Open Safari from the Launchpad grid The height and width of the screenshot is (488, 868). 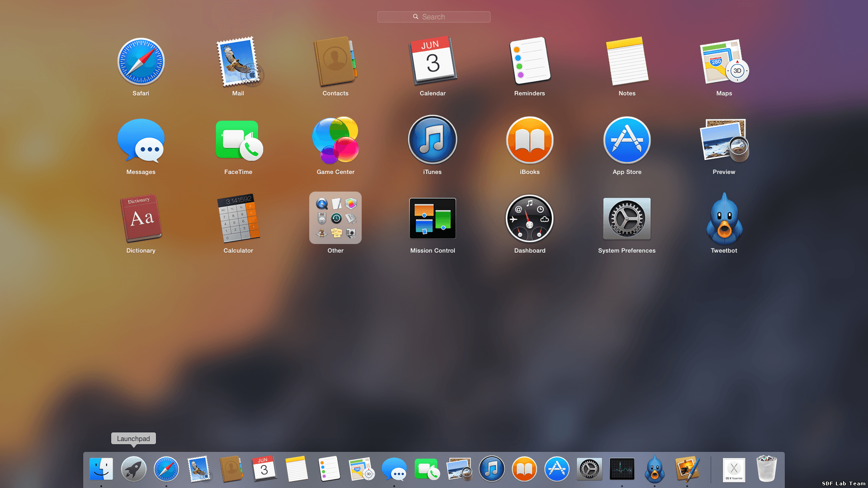click(x=141, y=61)
